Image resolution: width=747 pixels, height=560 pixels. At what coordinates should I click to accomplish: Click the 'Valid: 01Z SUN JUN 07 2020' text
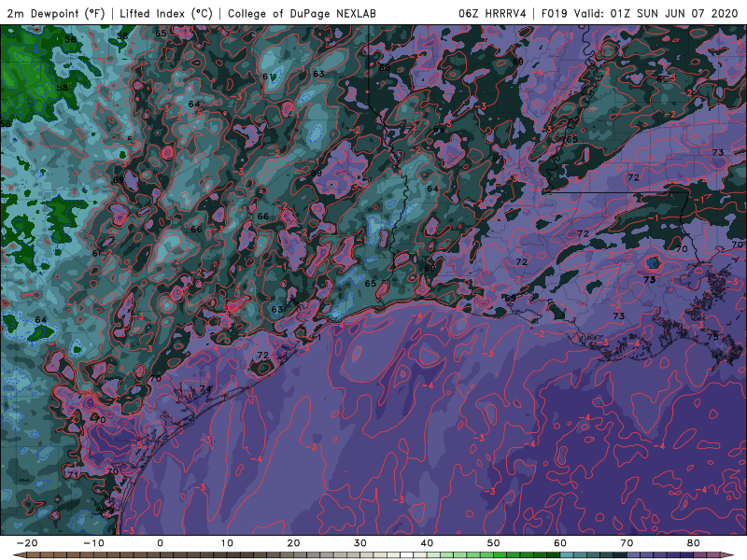click(x=656, y=13)
